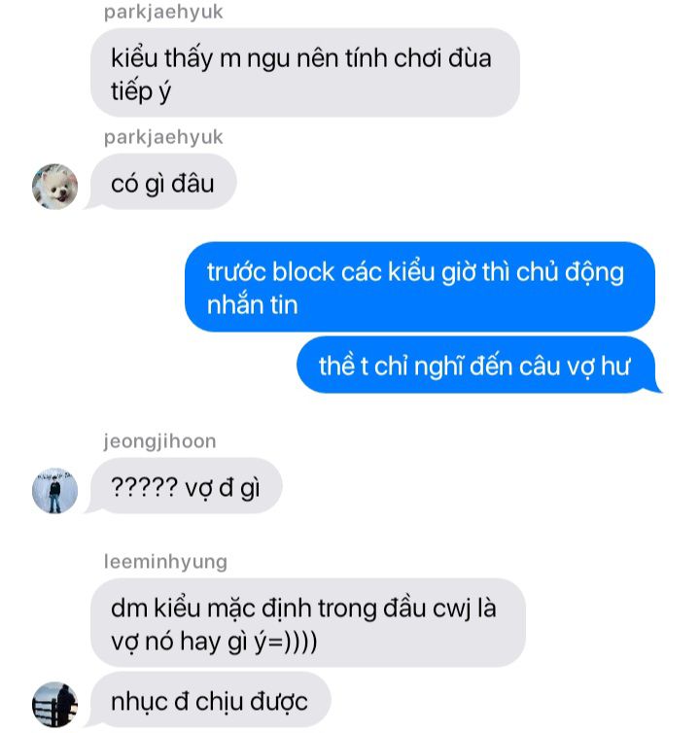Click the '?????' marks in jeongjihoon's message
The image size is (700, 733).
pos(144,487)
